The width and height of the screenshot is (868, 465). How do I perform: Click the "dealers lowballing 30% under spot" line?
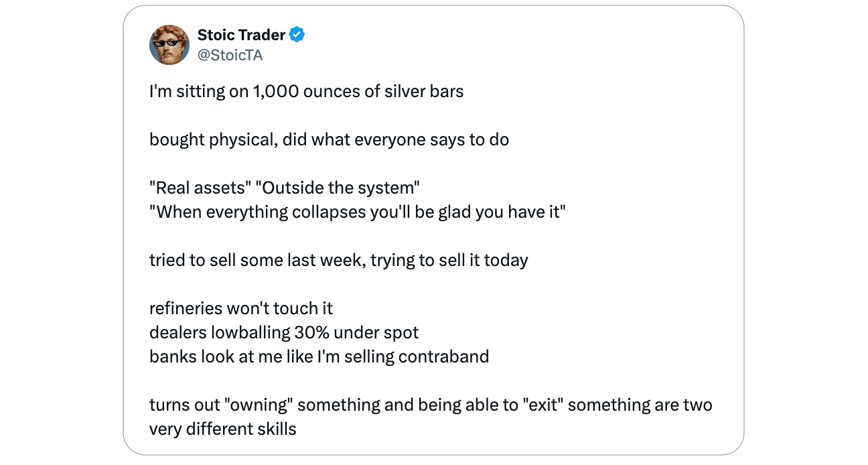point(283,332)
